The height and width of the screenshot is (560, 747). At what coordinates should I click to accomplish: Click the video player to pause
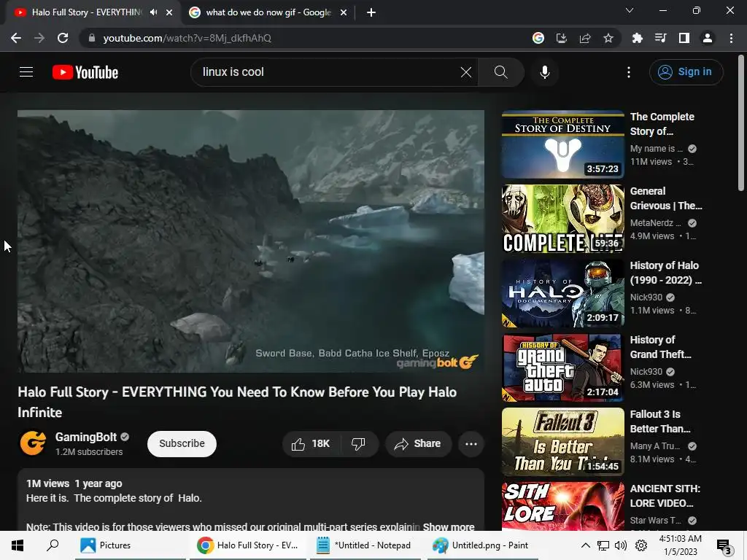251,241
